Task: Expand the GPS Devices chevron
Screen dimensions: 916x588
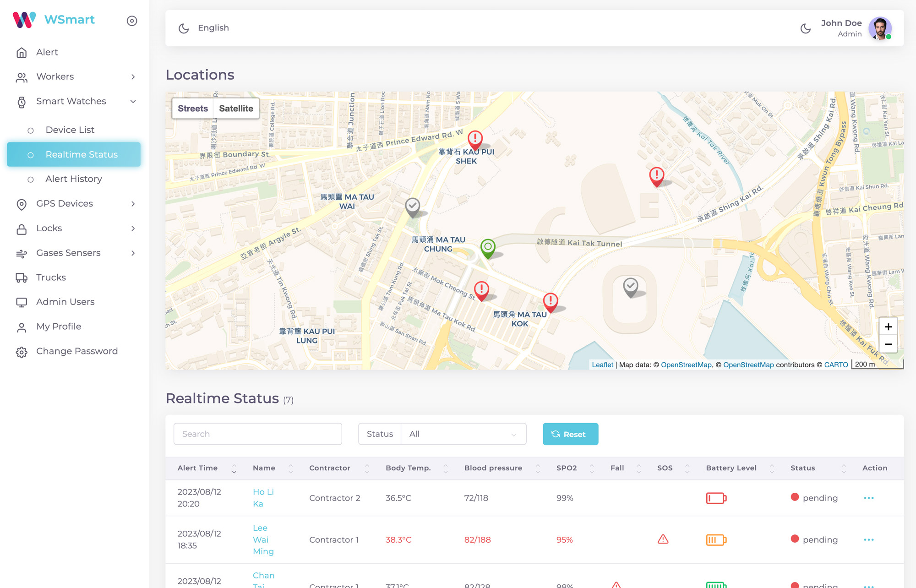Action: click(133, 204)
